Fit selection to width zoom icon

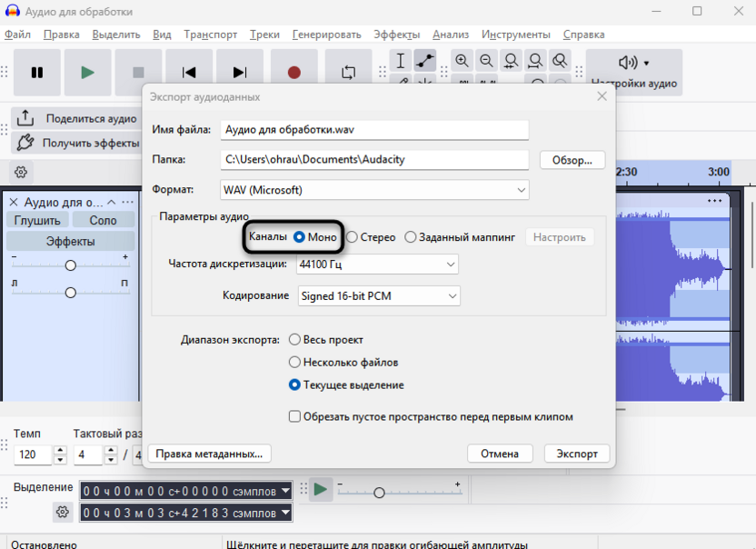tap(511, 61)
